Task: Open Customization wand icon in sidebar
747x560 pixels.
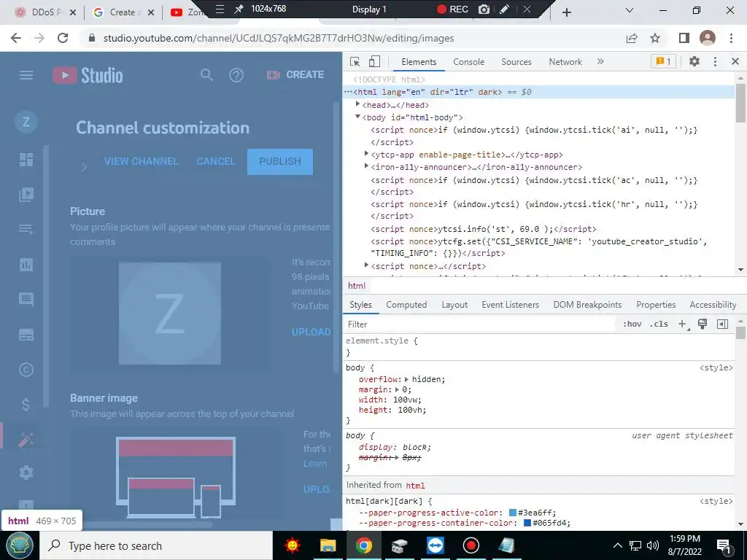Action: click(26, 439)
